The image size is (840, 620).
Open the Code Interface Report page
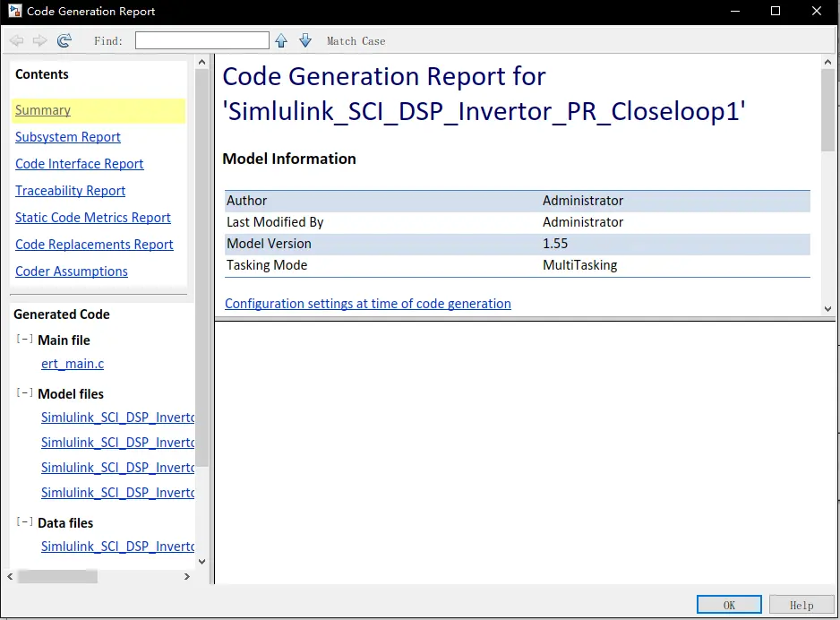80,164
